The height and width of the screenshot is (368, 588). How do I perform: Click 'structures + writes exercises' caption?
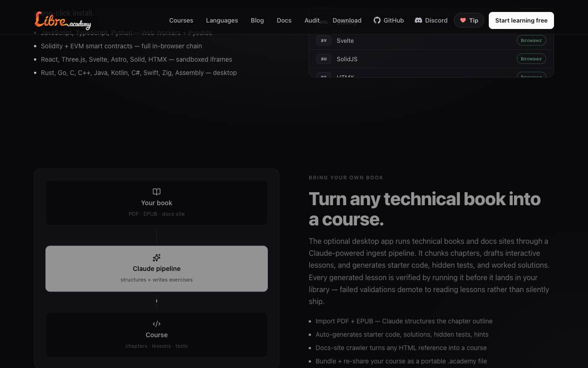coord(157,280)
